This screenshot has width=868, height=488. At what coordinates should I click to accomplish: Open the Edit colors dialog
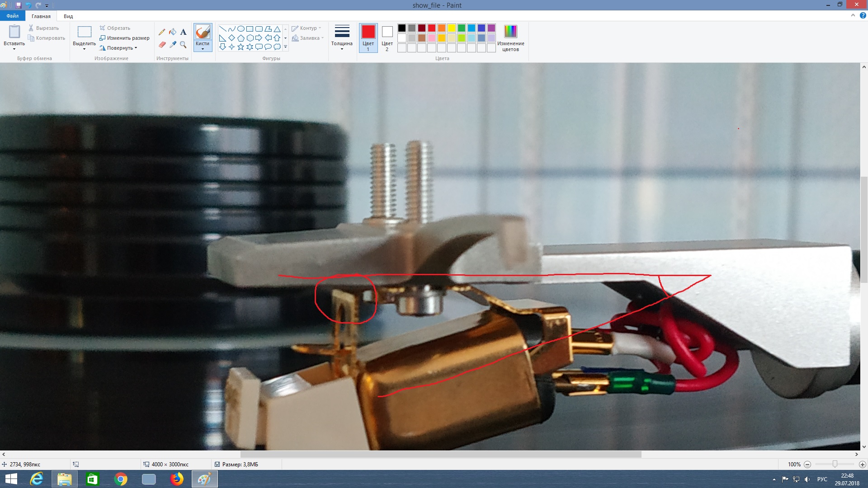(510, 38)
